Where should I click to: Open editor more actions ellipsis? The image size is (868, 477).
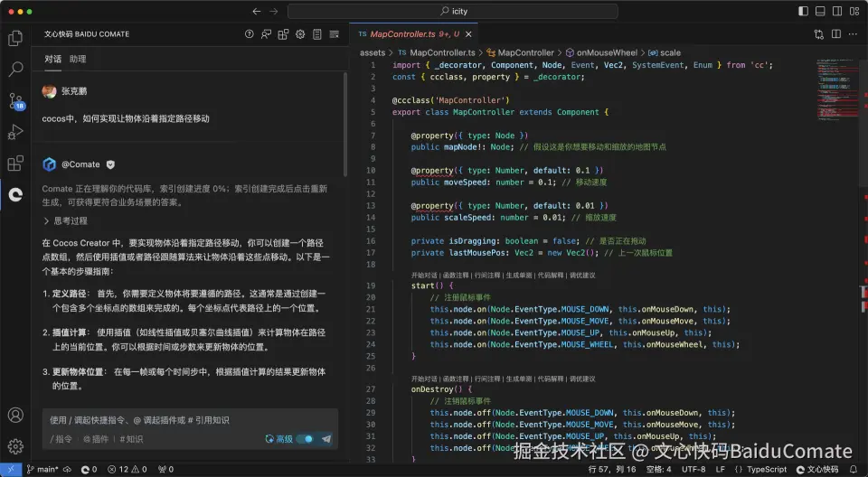tap(854, 34)
